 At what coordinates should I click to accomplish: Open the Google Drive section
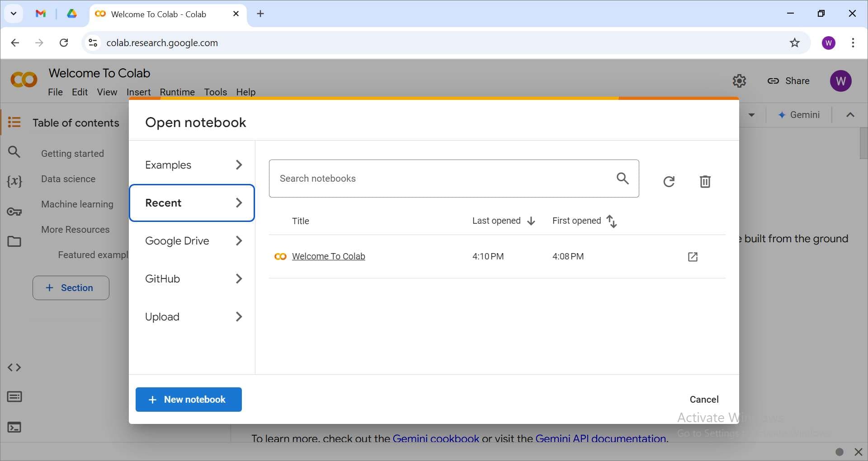click(x=192, y=241)
